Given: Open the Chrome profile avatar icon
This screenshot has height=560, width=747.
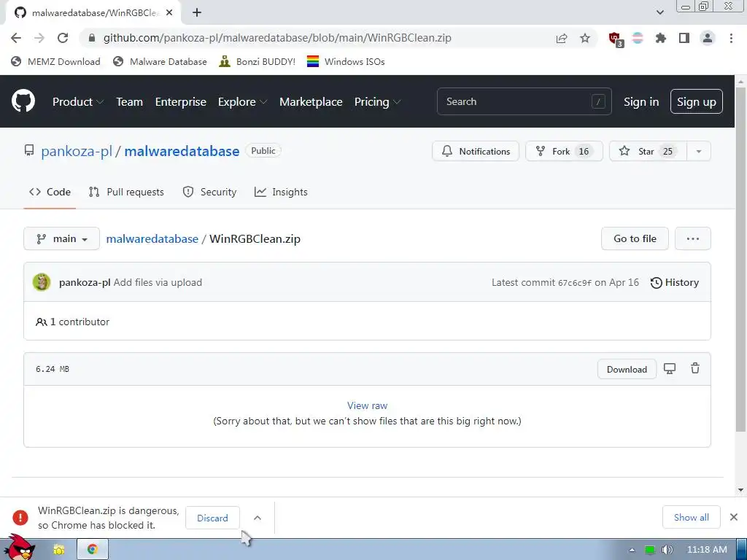Looking at the screenshot, I should (708, 38).
